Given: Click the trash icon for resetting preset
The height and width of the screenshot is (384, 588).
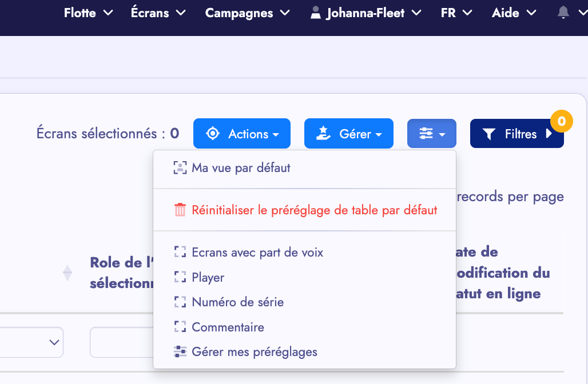Looking at the screenshot, I should (180, 210).
